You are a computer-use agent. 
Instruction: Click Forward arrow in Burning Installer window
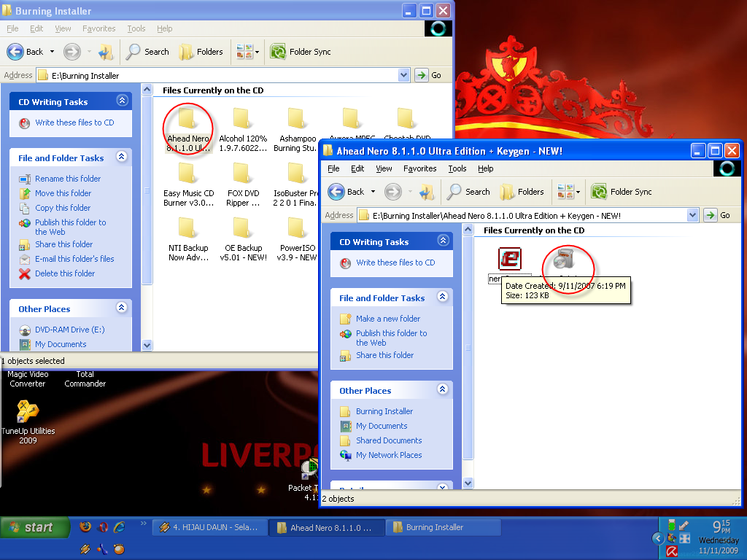[x=72, y=52]
